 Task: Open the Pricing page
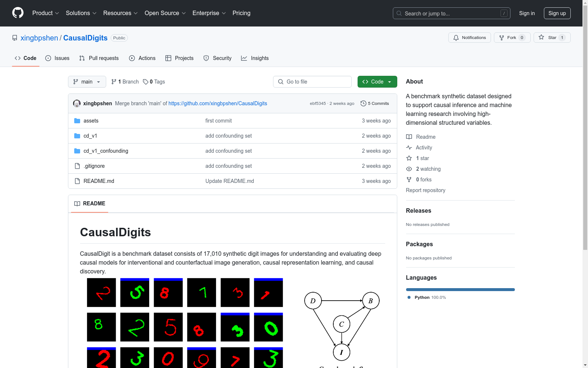[x=241, y=13]
